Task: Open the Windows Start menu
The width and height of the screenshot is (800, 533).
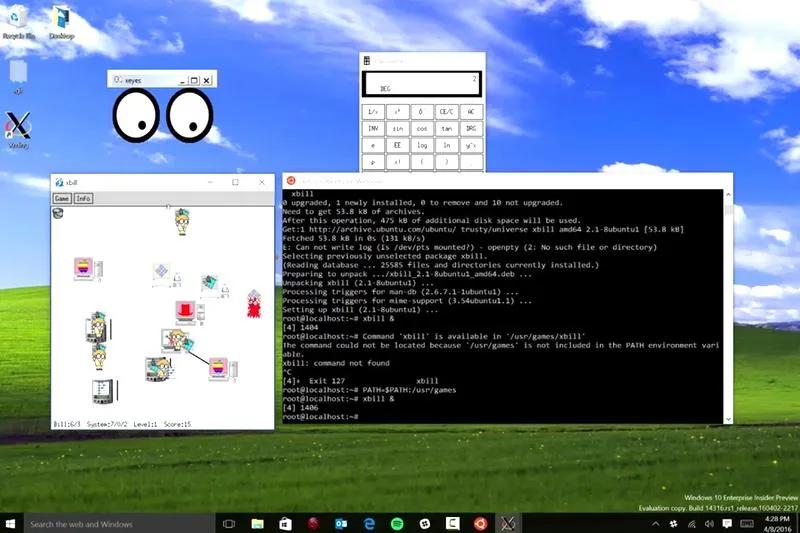Action: (11, 524)
